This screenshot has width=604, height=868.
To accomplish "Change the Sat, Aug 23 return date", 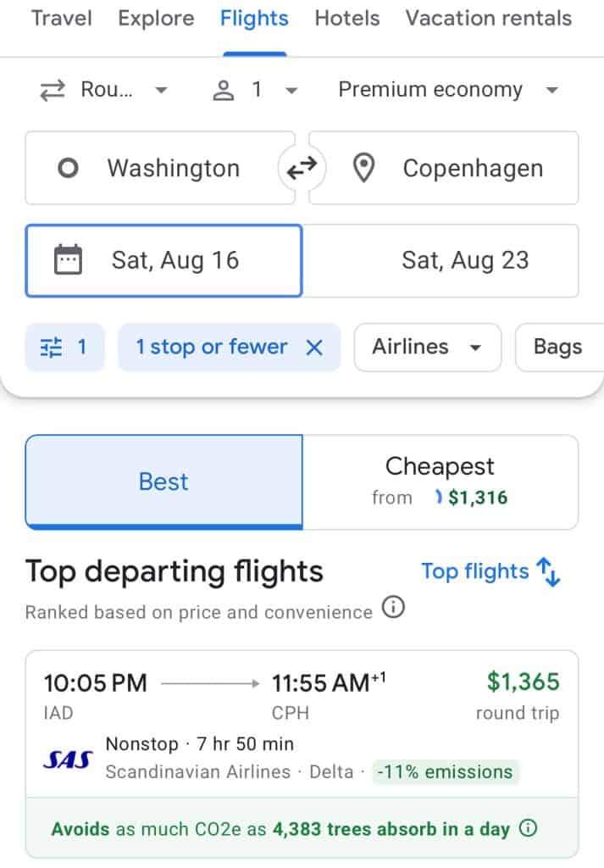I will click(464, 260).
